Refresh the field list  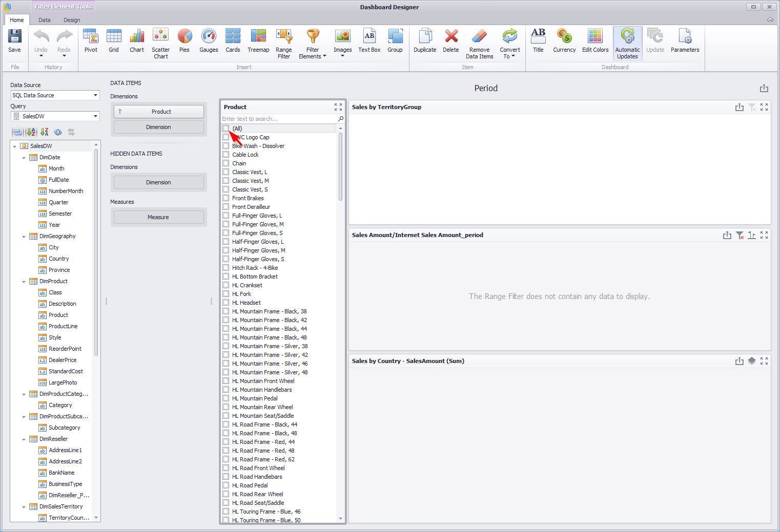[x=58, y=132]
